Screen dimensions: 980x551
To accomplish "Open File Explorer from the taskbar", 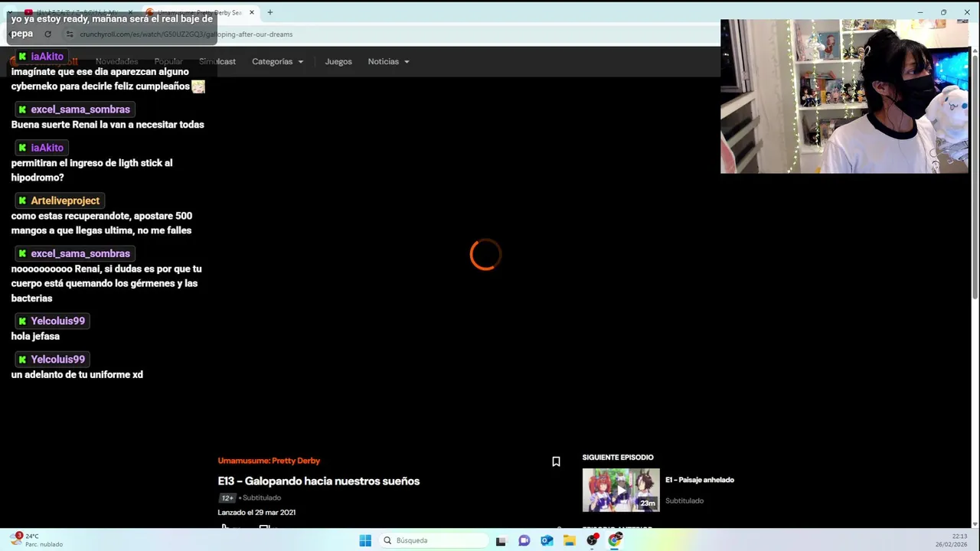I will coord(570,540).
